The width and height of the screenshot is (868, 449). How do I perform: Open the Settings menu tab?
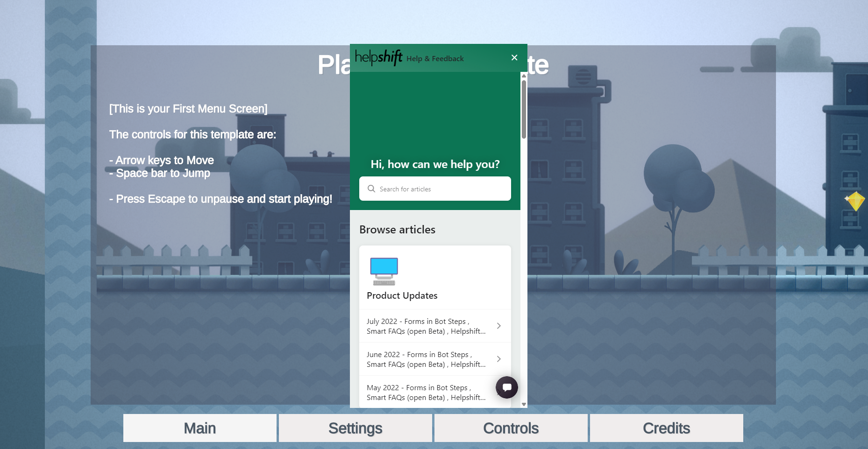point(356,428)
